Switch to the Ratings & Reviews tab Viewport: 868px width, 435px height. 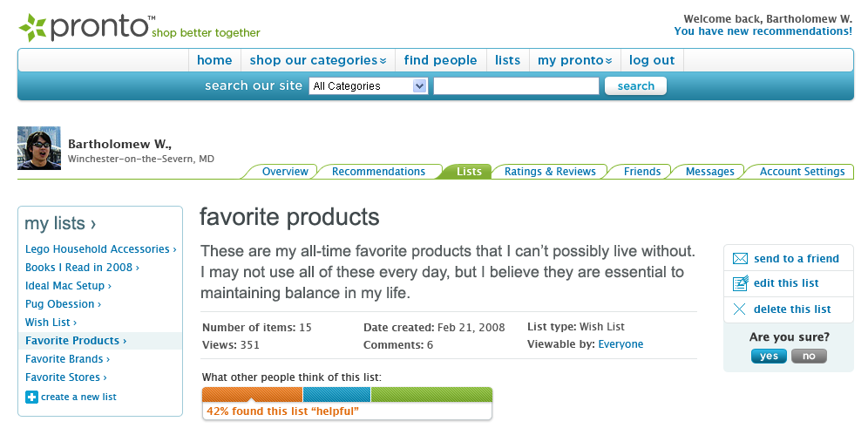coord(550,172)
